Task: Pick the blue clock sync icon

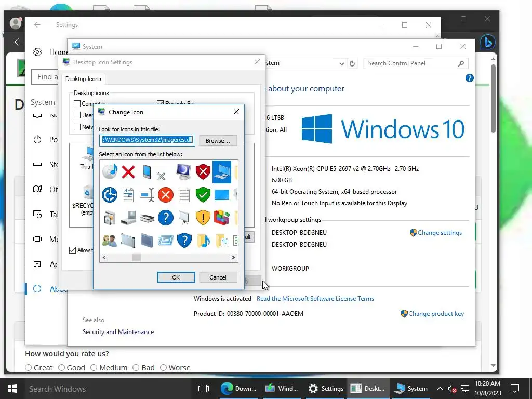Action: coord(110,195)
